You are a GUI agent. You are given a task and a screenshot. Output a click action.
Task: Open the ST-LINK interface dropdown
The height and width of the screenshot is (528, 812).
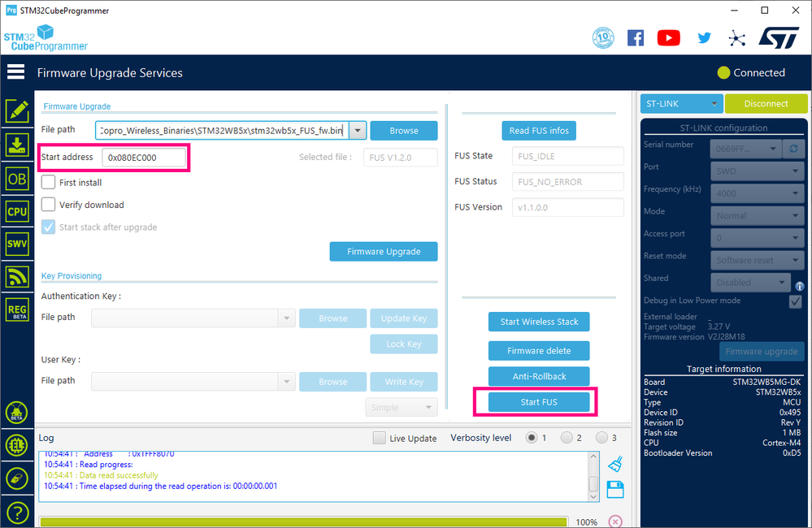click(x=681, y=103)
